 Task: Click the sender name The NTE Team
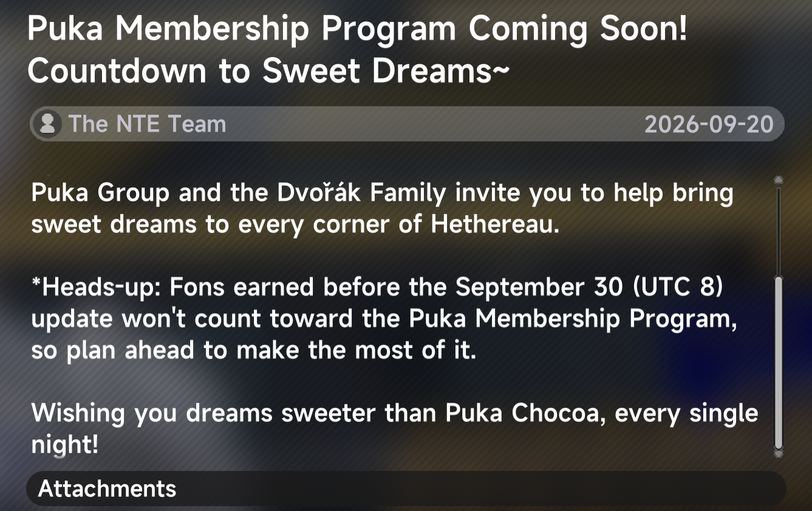pyautogui.click(x=147, y=124)
